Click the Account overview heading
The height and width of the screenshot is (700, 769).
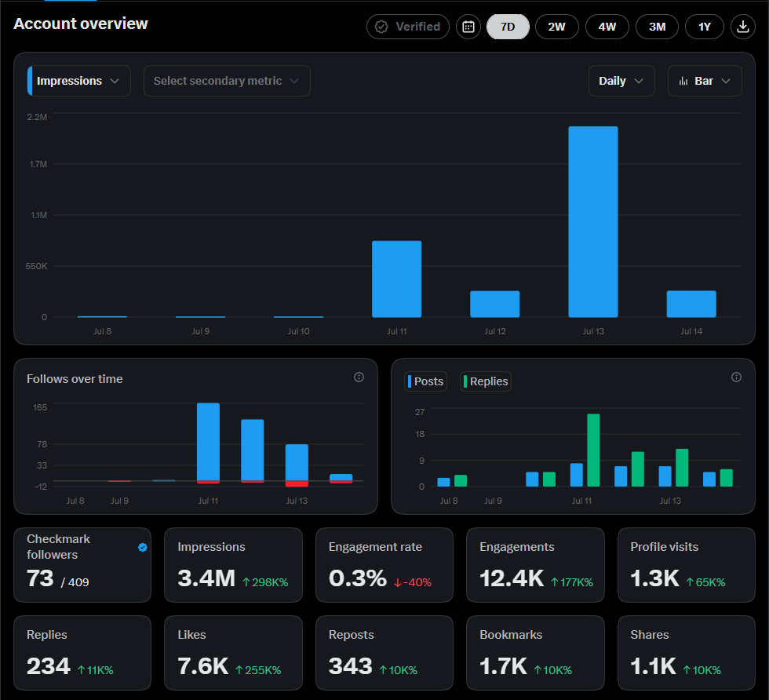(x=80, y=24)
